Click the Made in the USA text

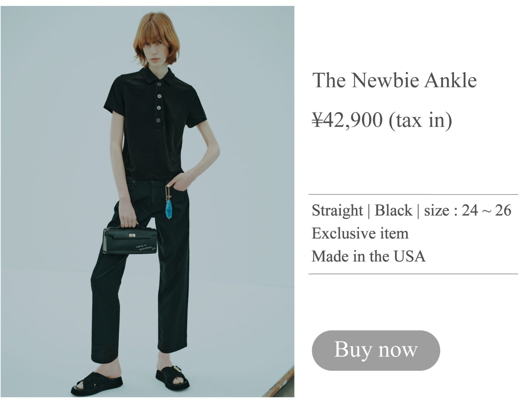(x=368, y=256)
